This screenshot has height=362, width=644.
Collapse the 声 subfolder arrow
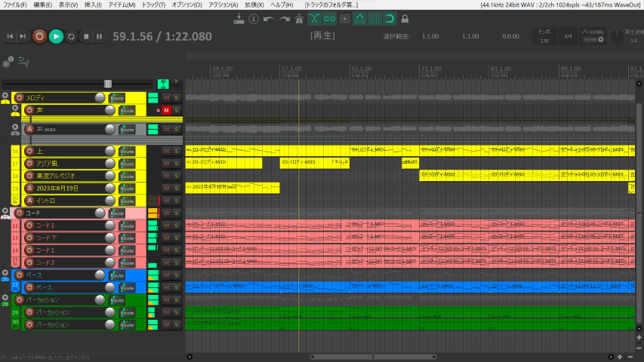[15, 108]
